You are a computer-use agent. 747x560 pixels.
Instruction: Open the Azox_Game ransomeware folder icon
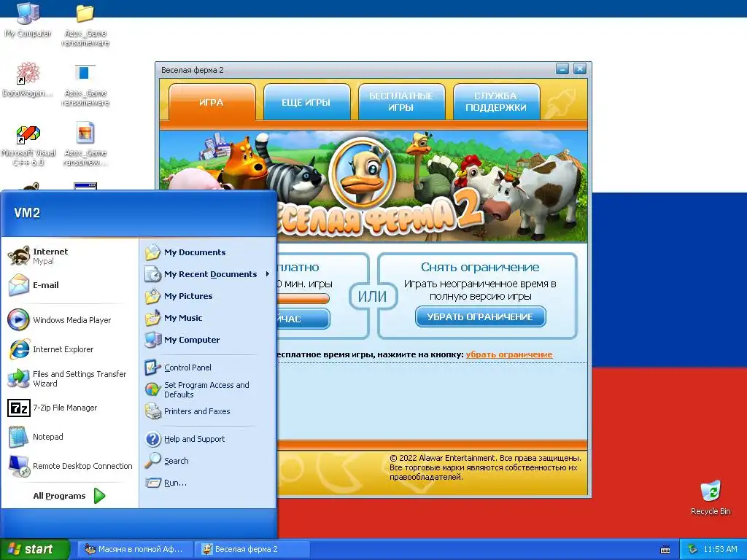pyautogui.click(x=85, y=25)
